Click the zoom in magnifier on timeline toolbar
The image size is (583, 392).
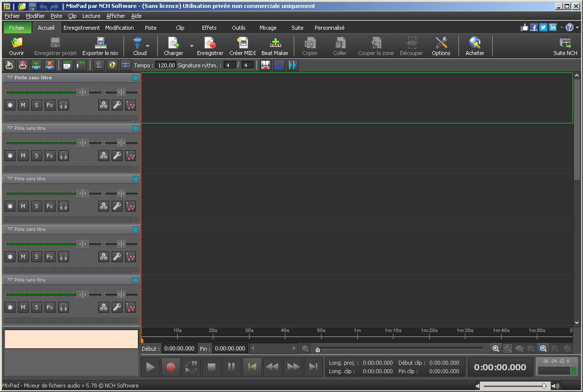pyautogui.click(x=496, y=348)
